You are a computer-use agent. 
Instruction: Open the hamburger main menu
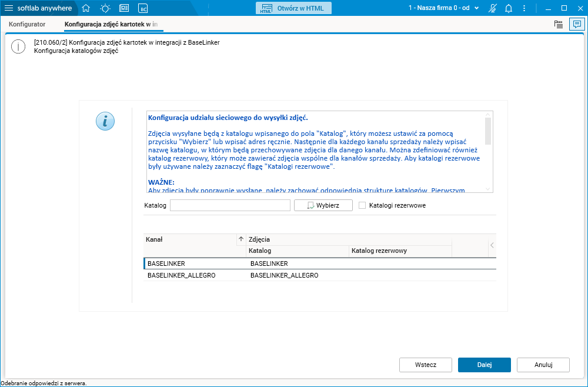click(x=9, y=8)
